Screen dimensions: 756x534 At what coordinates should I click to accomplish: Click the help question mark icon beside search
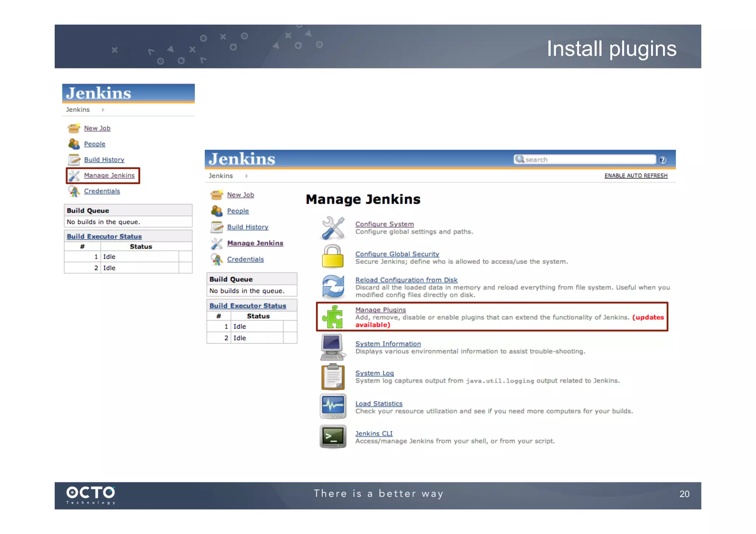pos(663,160)
